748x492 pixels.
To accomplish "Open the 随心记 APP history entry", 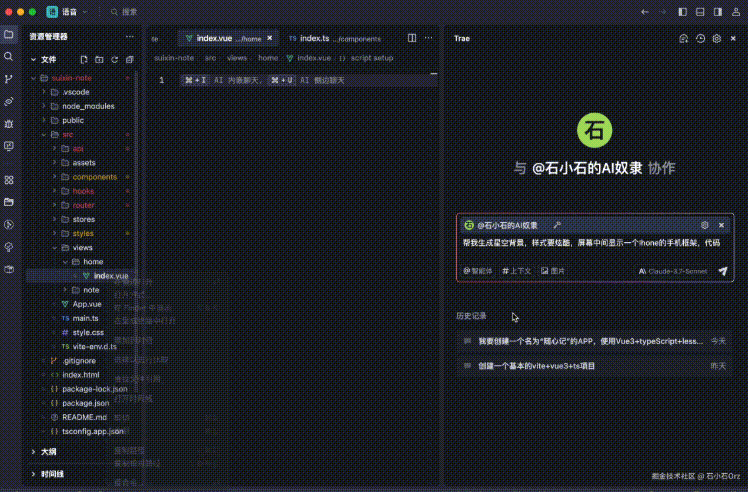I will pos(594,341).
